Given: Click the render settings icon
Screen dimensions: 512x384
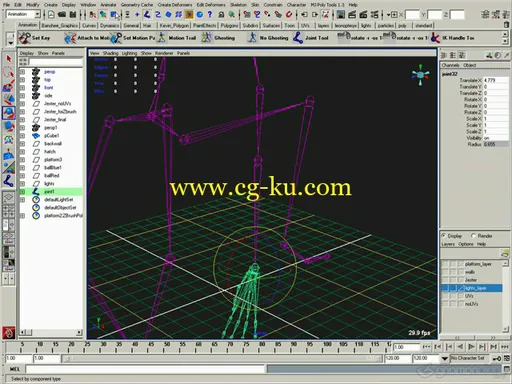Looking at the screenshot, I should 375,14.
